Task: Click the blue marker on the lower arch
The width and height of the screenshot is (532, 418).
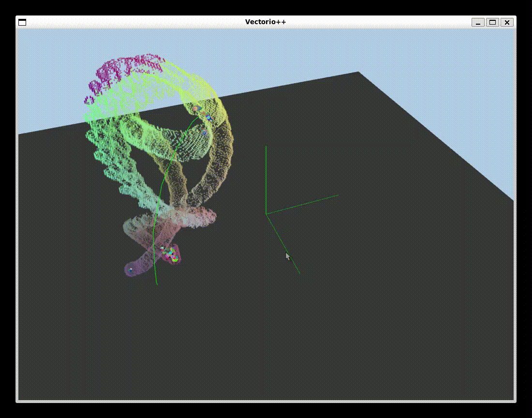Action: pos(205,133)
